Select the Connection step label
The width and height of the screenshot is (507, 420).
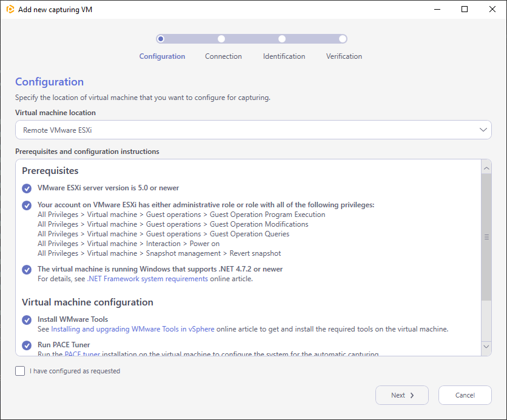[223, 56]
